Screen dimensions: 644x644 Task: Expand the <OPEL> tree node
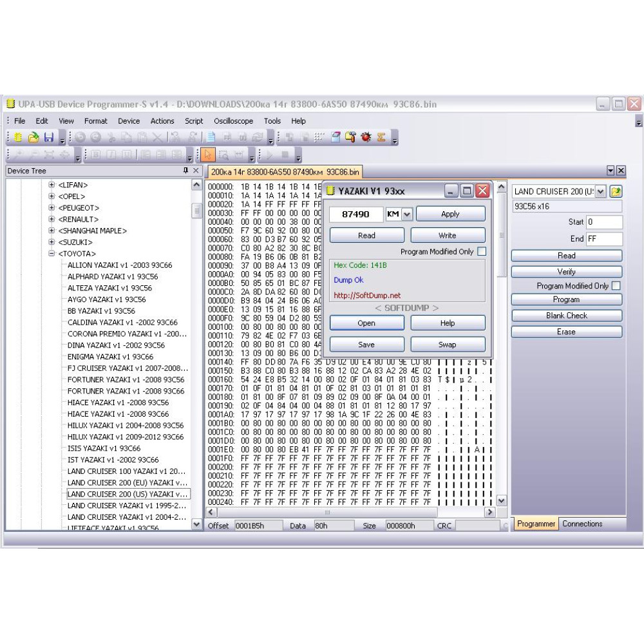point(52,196)
